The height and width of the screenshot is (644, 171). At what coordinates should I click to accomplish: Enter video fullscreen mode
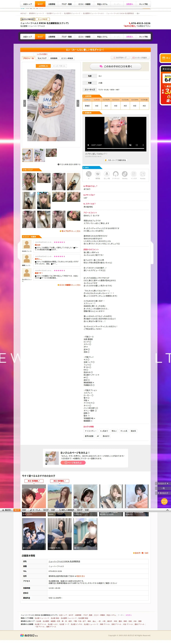(137, 145)
